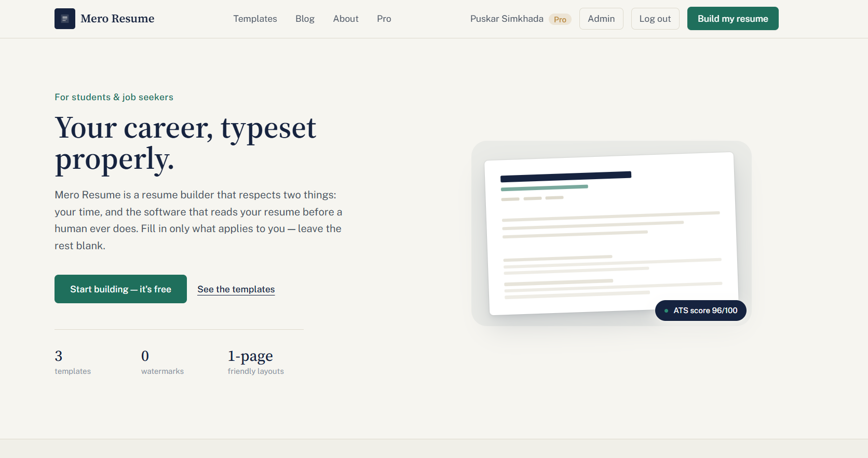Click Start building — it's free
868x458 pixels.
coord(120,289)
